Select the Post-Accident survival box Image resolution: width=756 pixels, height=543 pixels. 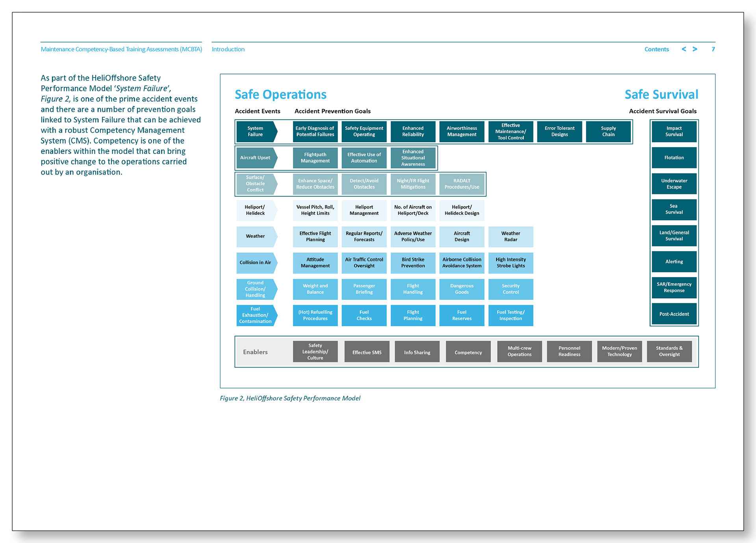(674, 314)
